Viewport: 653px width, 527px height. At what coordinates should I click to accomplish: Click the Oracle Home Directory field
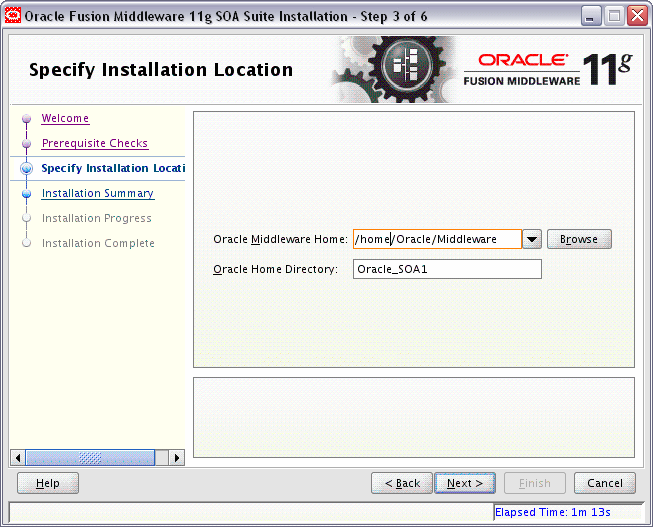click(447, 269)
